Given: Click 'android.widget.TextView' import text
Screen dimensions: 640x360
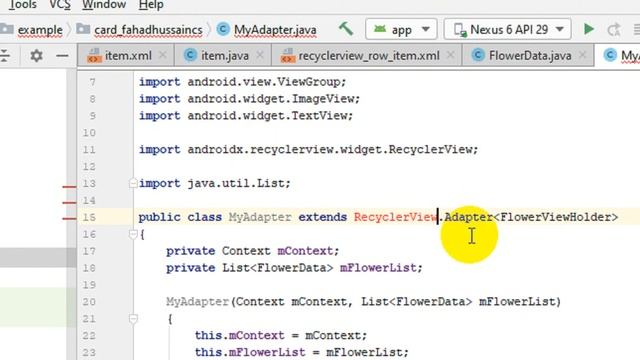Looking at the screenshot, I should pyautogui.click(x=267, y=116).
